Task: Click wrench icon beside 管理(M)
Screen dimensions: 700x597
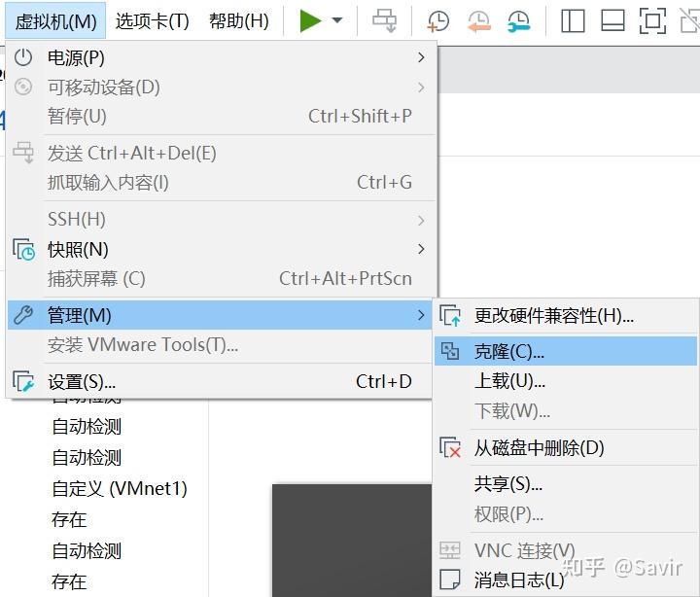Action: pos(23,315)
